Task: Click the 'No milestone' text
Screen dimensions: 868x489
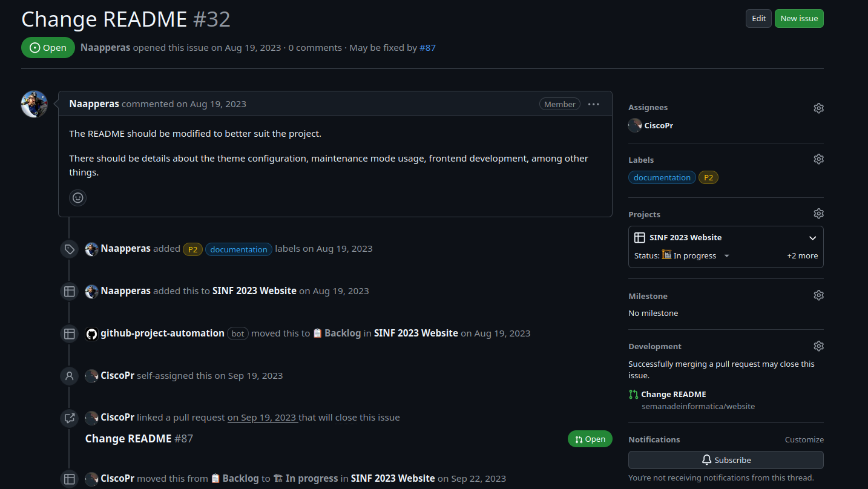Action: pyautogui.click(x=653, y=313)
